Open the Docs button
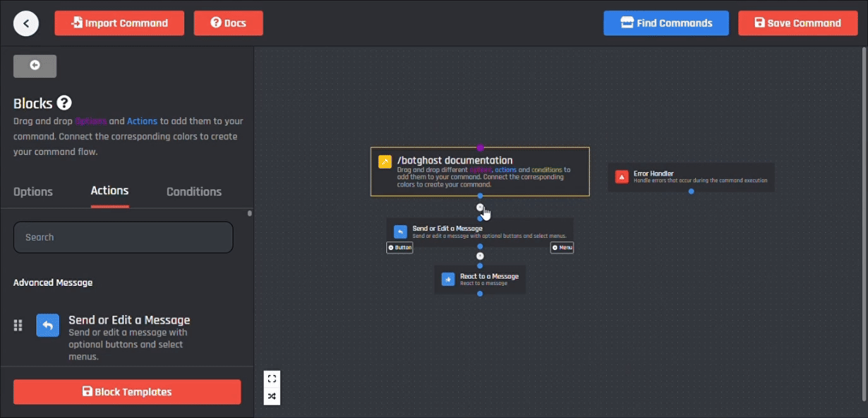 pyautogui.click(x=229, y=23)
